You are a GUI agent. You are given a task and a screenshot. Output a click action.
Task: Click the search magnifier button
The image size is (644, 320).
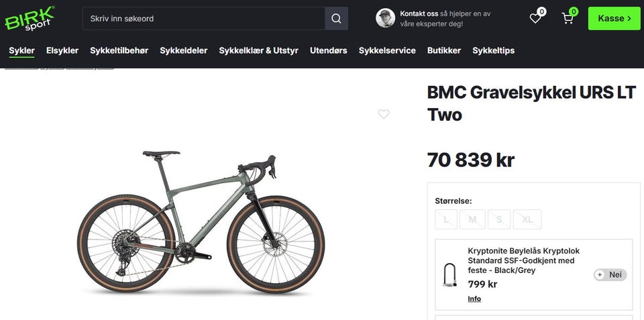[336, 18]
